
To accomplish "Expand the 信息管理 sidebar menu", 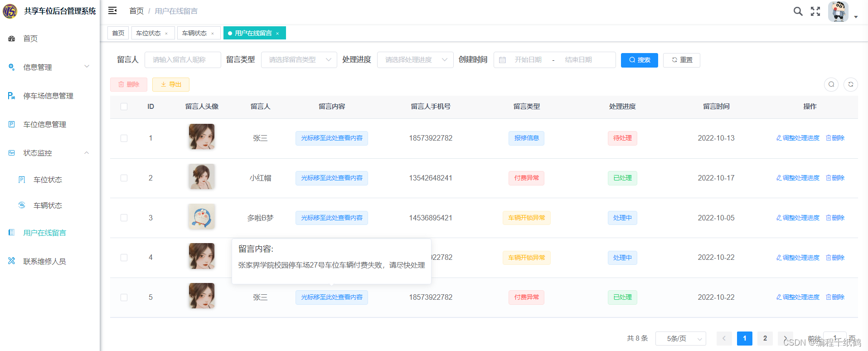I will 50,67.
